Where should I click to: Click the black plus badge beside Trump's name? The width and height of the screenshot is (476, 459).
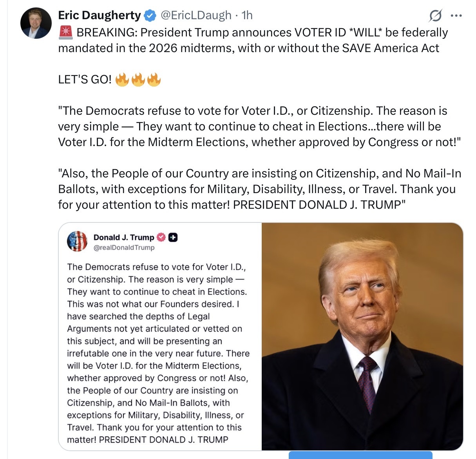[x=173, y=237]
